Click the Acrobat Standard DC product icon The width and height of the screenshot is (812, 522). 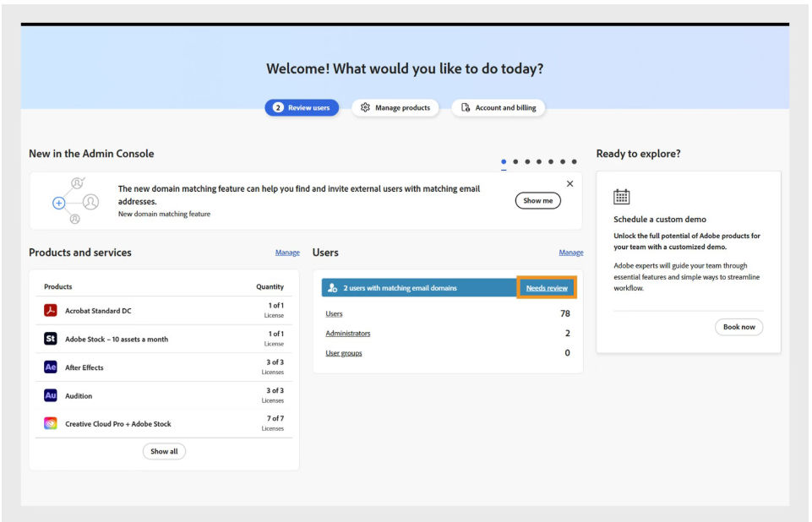50,310
